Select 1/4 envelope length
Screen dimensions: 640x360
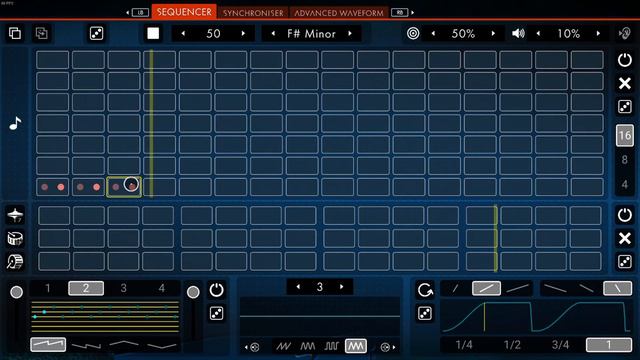[464, 345]
